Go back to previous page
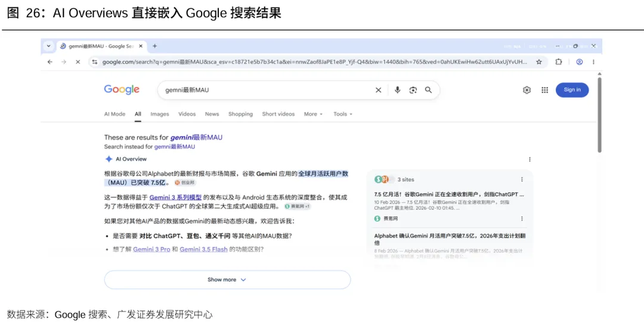Screen dimensions: 644x326 50,62
